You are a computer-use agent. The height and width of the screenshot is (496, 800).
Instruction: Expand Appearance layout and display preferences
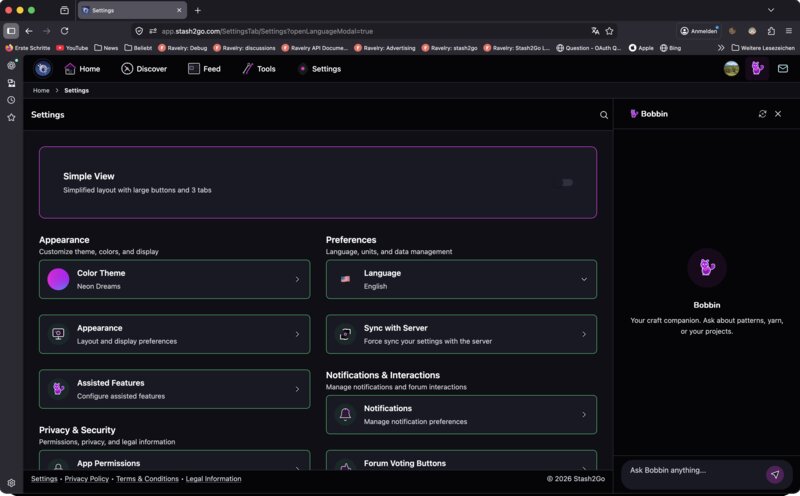[x=174, y=334]
